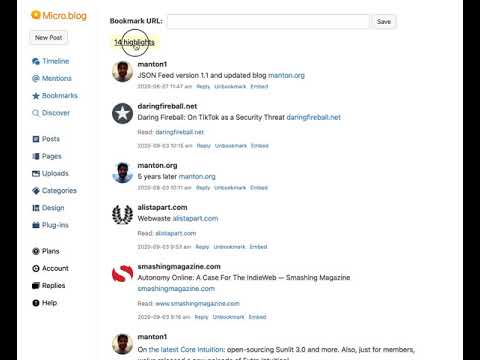Image resolution: width=480 pixels, height=360 pixels.
Task: Unbookmark the Smashing Magazine post
Action: click(x=228, y=317)
